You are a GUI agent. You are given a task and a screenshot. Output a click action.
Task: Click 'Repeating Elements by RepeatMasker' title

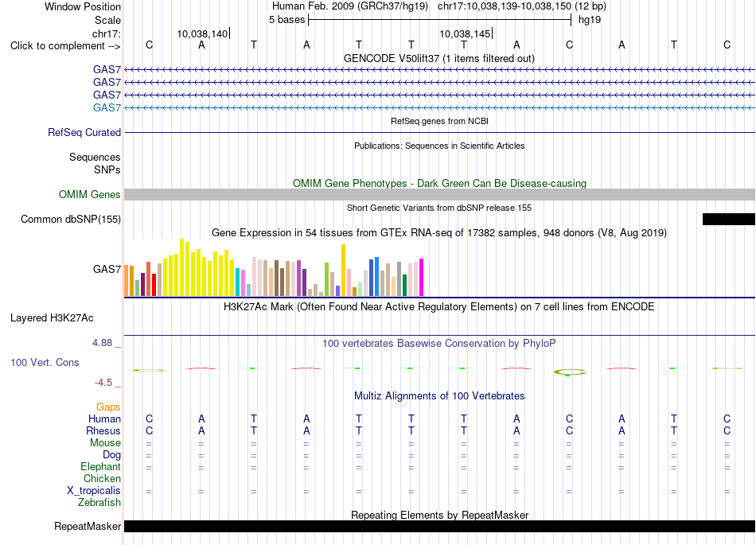click(x=439, y=515)
